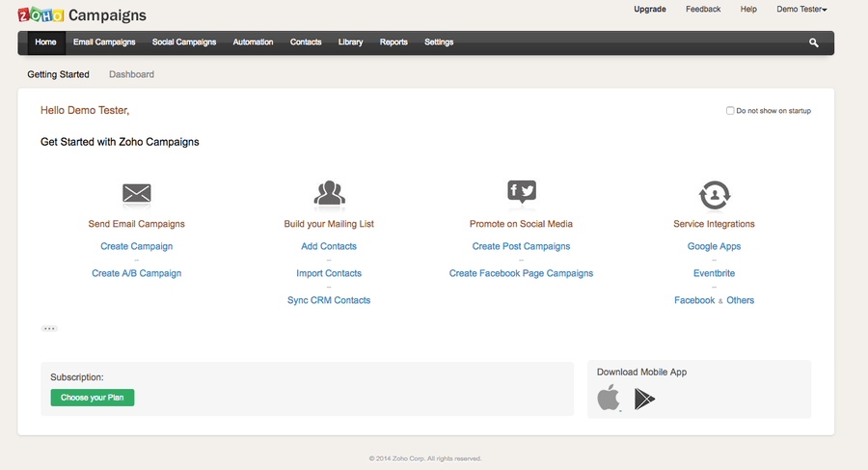868x470 pixels.
Task: Open the Feedback link
Action: 703,10
